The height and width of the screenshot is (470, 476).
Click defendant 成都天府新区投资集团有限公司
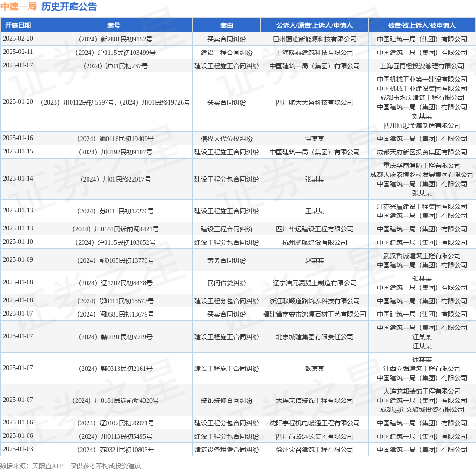point(422,152)
